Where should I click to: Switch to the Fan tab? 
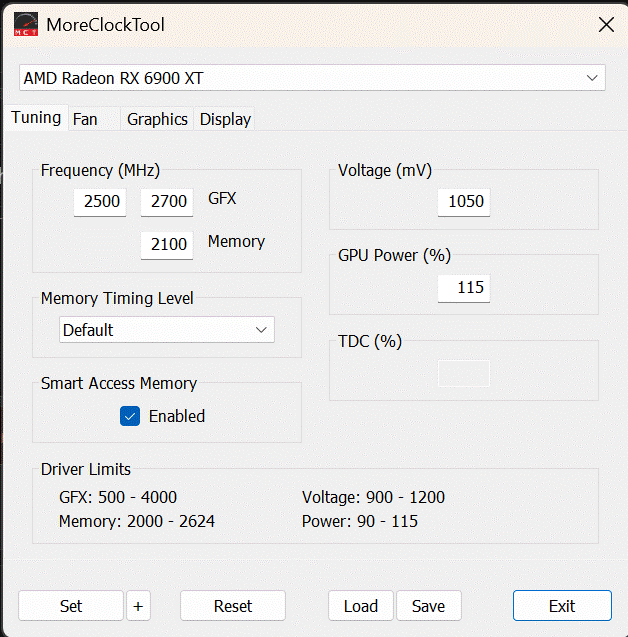coord(94,119)
